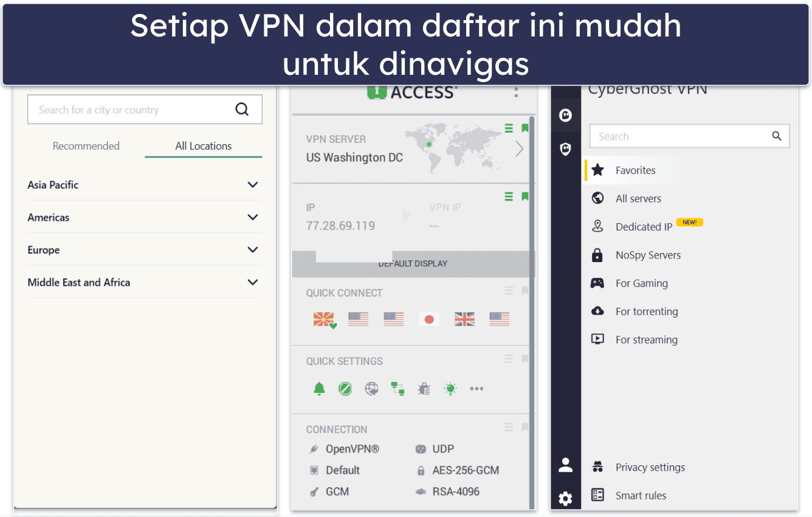
Task: Focus the CyberGhost Search field
Action: [689, 136]
